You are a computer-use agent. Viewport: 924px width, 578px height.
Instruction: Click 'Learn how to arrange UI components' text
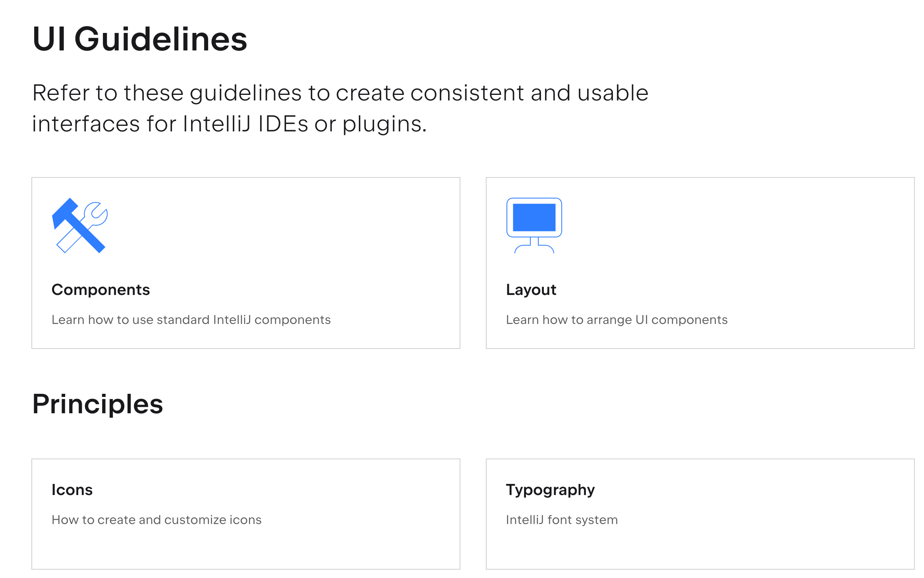617,320
